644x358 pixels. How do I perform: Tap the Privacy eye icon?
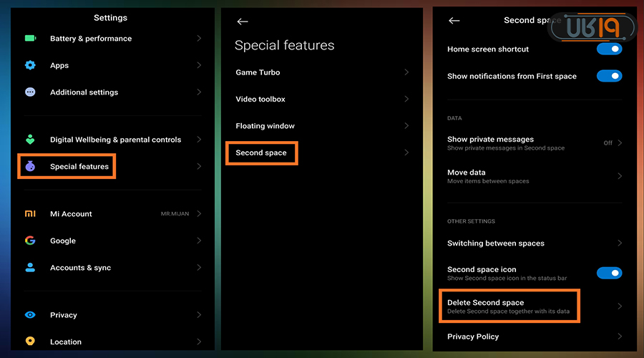(x=30, y=315)
